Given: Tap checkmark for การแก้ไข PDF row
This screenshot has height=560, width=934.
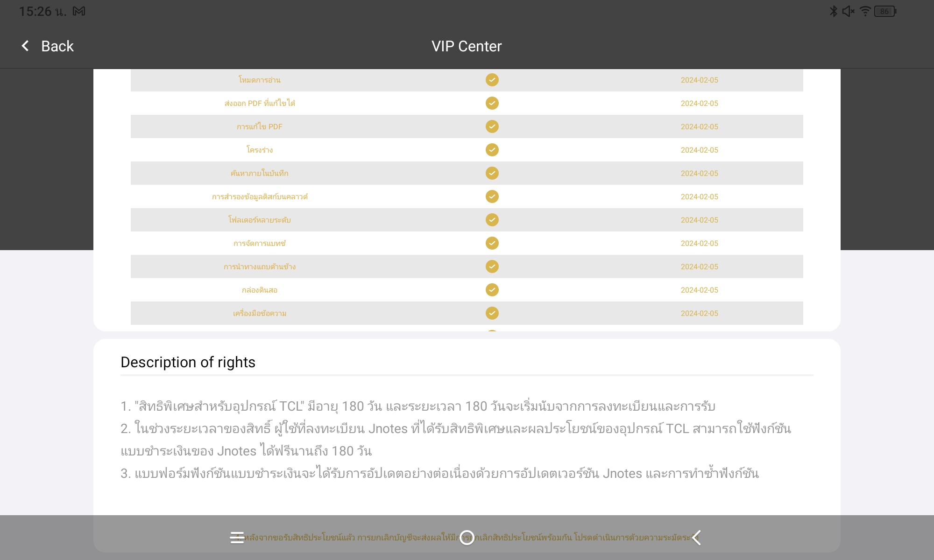Looking at the screenshot, I should [492, 126].
